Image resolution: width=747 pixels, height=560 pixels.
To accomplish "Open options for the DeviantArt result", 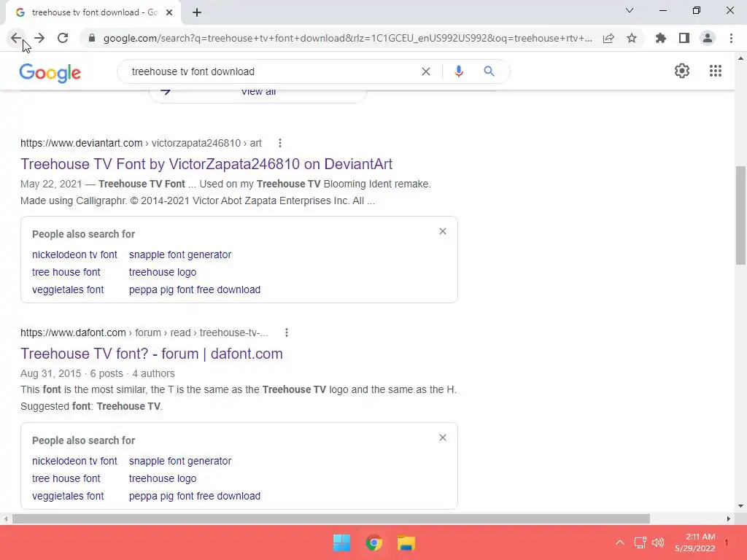I will click(x=280, y=143).
